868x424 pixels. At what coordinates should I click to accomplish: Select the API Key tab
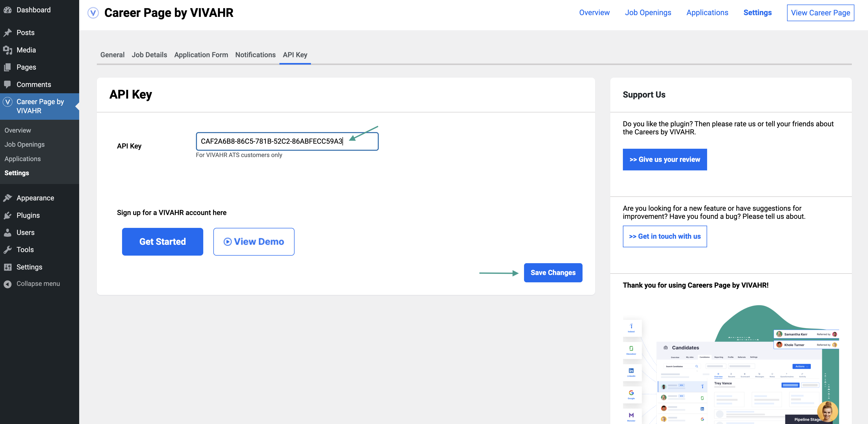295,55
